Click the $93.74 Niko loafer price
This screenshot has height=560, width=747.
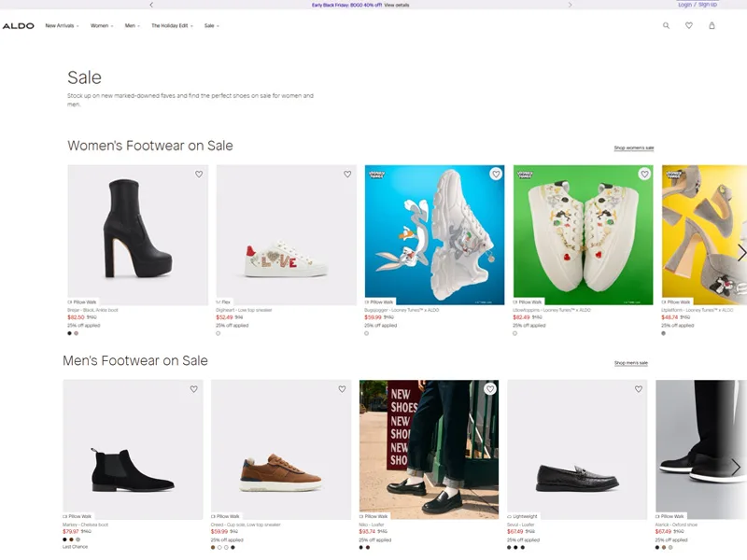367,531
